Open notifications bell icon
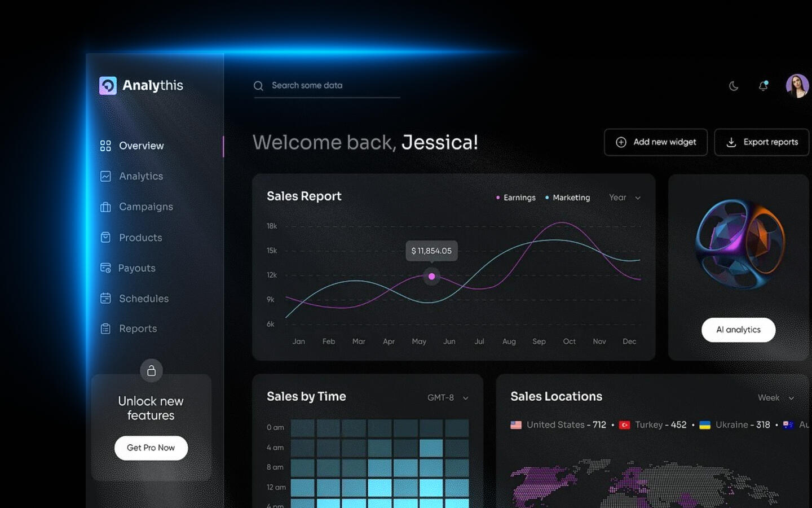The width and height of the screenshot is (812, 508). pos(763,86)
